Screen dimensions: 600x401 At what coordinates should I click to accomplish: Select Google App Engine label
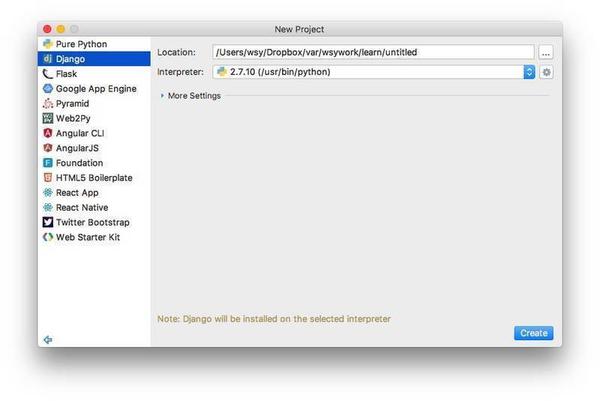tap(96, 89)
